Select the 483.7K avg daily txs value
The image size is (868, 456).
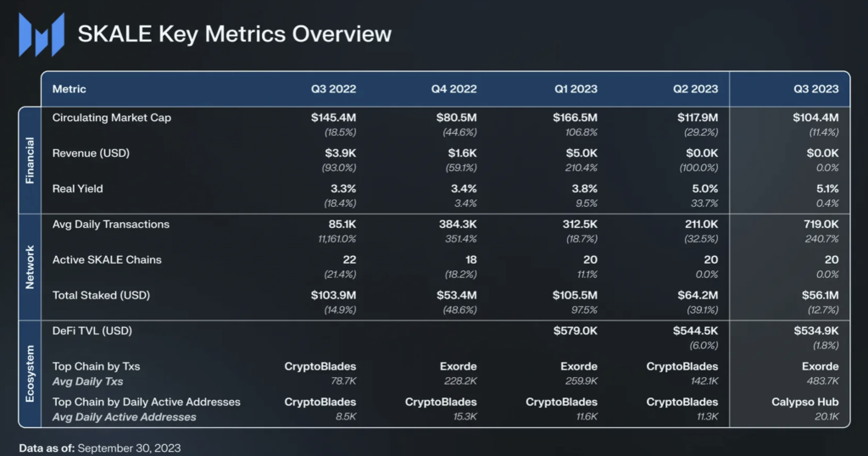(x=822, y=381)
